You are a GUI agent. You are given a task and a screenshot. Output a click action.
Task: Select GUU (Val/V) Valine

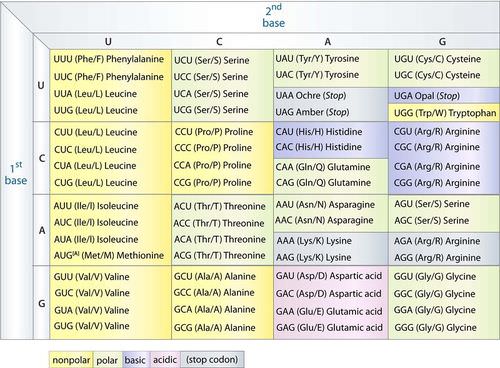pyautogui.click(x=92, y=277)
